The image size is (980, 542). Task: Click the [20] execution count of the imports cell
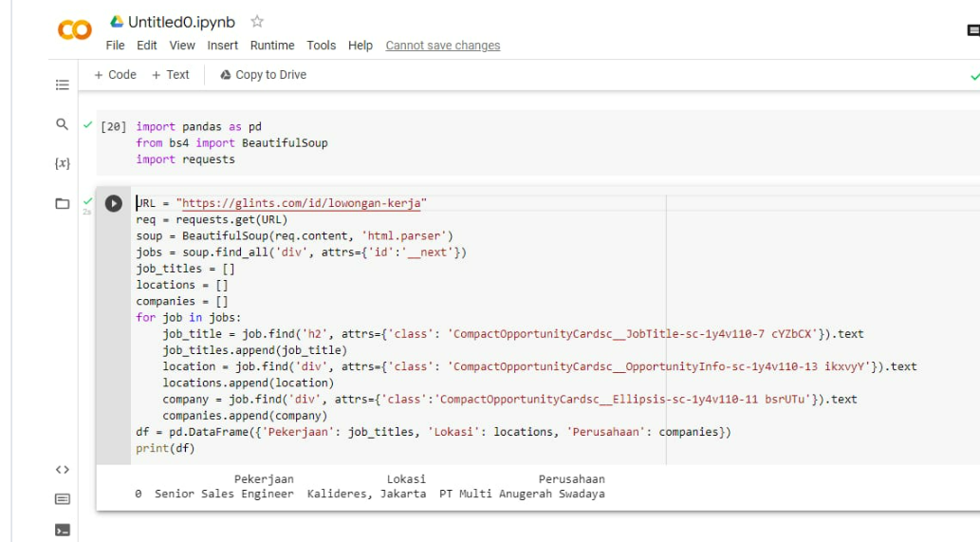click(113, 127)
